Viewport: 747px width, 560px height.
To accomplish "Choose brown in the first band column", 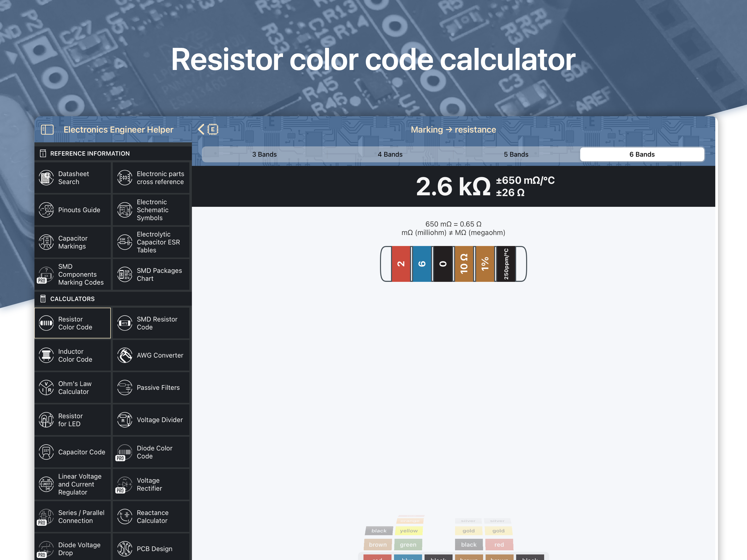I will tap(378, 544).
